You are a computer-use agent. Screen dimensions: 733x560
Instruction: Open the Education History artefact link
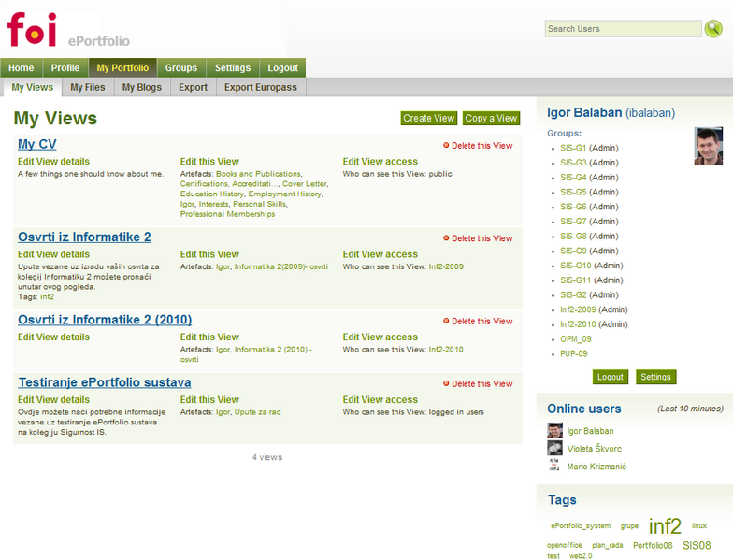pyautogui.click(x=212, y=194)
